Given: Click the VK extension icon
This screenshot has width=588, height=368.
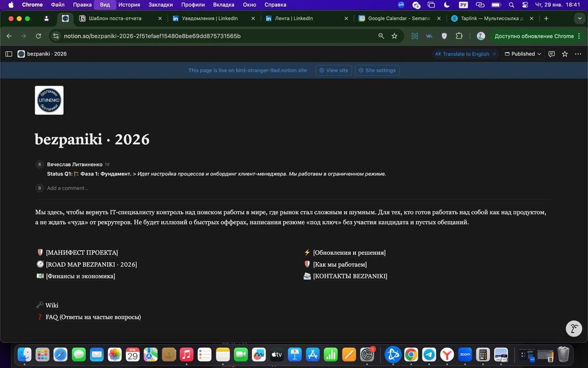Looking at the screenshot, I should [429, 36].
